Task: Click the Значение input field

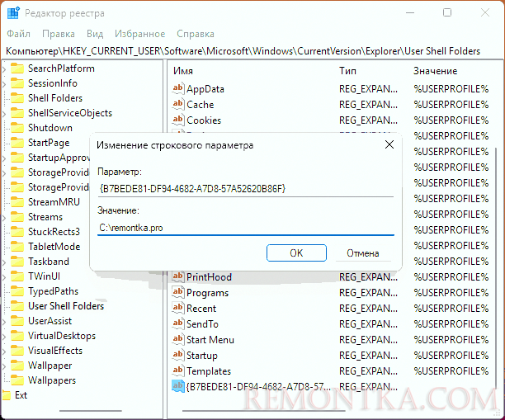Action: pos(246,228)
